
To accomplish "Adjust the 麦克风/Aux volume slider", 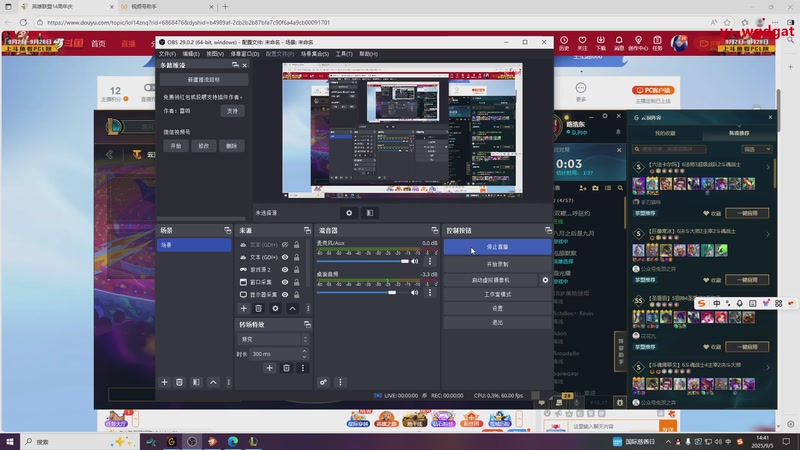I will [x=362, y=261].
